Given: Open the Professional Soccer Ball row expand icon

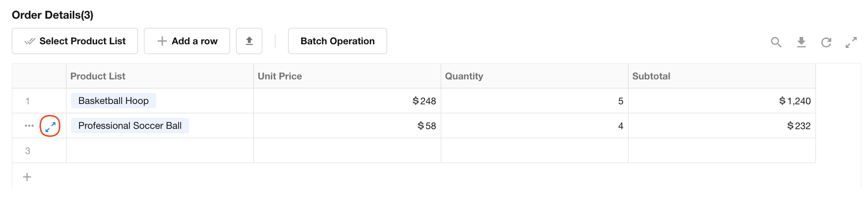Looking at the screenshot, I should click(x=50, y=126).
